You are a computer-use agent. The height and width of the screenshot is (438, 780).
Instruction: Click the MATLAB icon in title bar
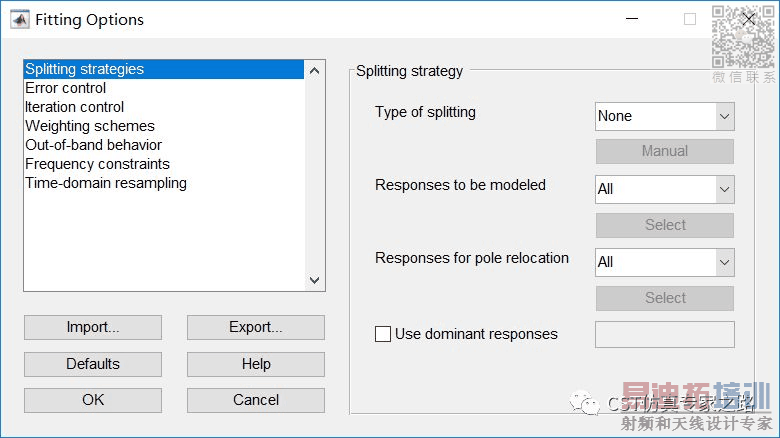click(19, 19)
